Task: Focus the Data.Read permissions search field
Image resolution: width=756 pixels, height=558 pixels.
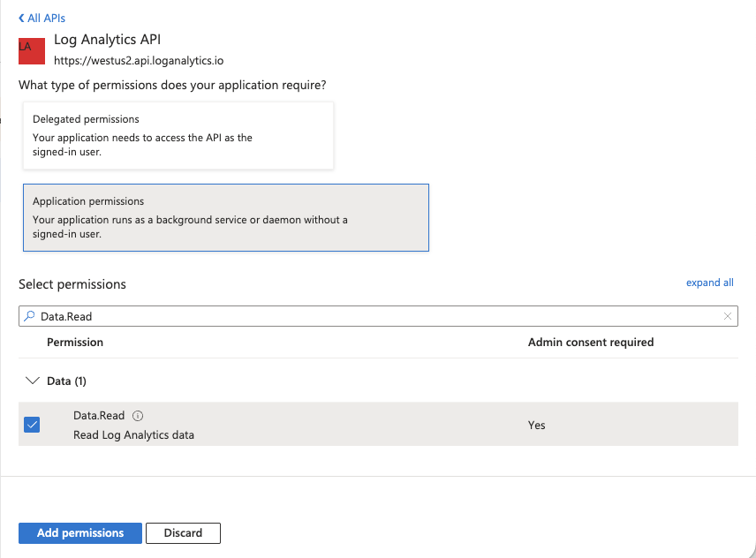Action: 371,316
